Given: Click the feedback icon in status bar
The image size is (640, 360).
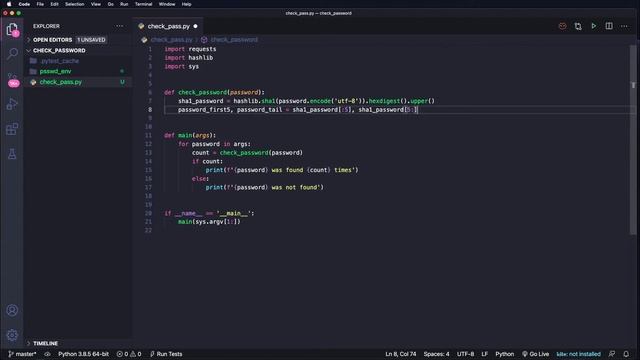Looking at the screenshot, I should coord(612,354).
